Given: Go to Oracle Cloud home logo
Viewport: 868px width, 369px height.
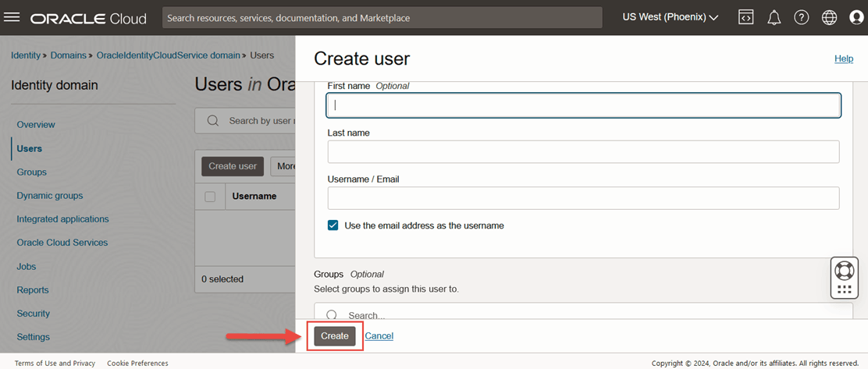Looking at the screenshot, I should click(x=88, y=18).
